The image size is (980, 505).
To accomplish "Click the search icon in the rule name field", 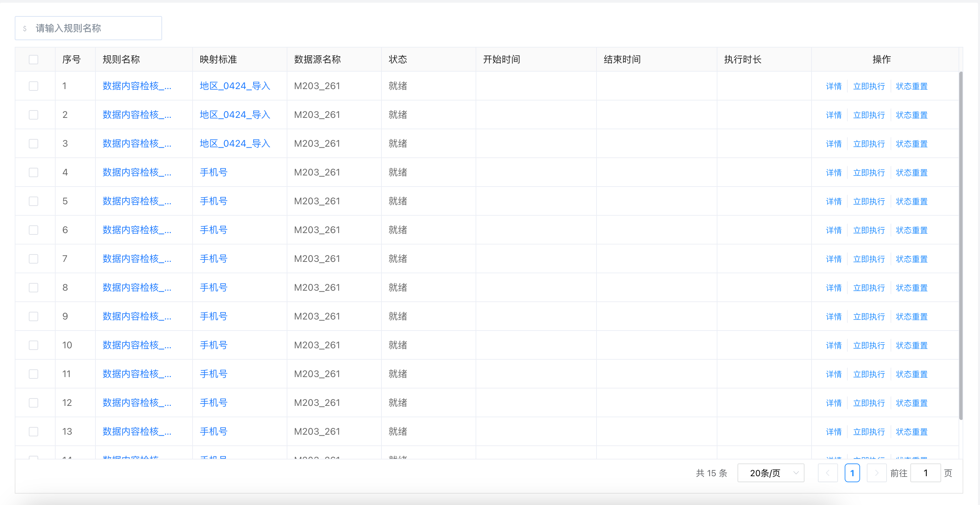I will (x=25, y=28).
